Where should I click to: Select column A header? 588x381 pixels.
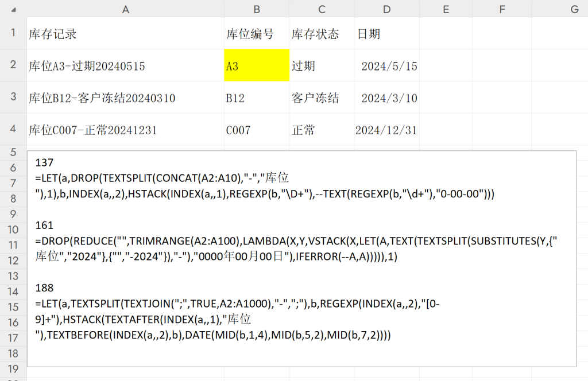pos(126,9)
